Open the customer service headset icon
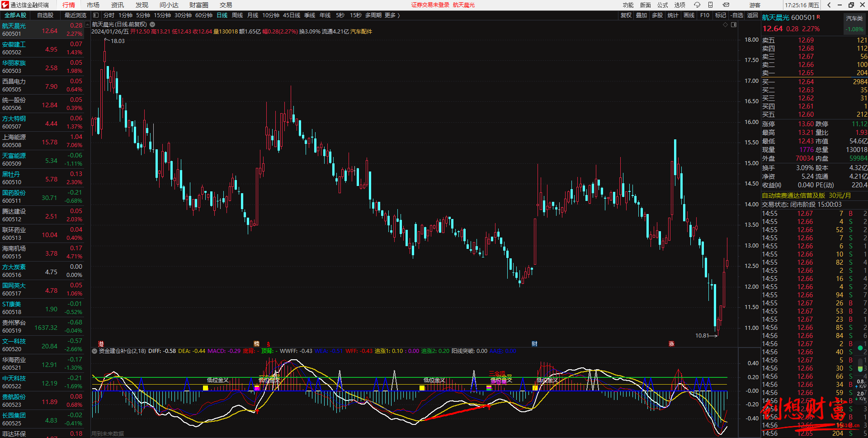Viewport: 868px width, 438px height. [x=697, y=5]
